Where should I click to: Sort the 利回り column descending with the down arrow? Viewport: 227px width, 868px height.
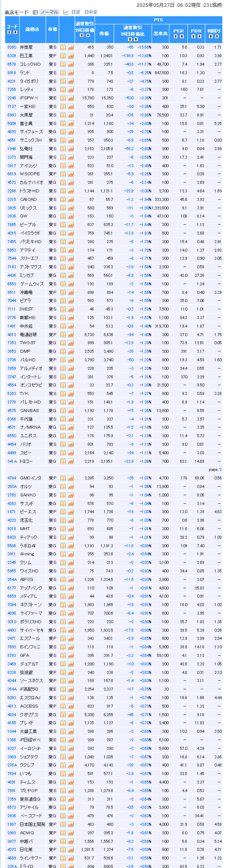pyautogui.click(x=216, y=36)
